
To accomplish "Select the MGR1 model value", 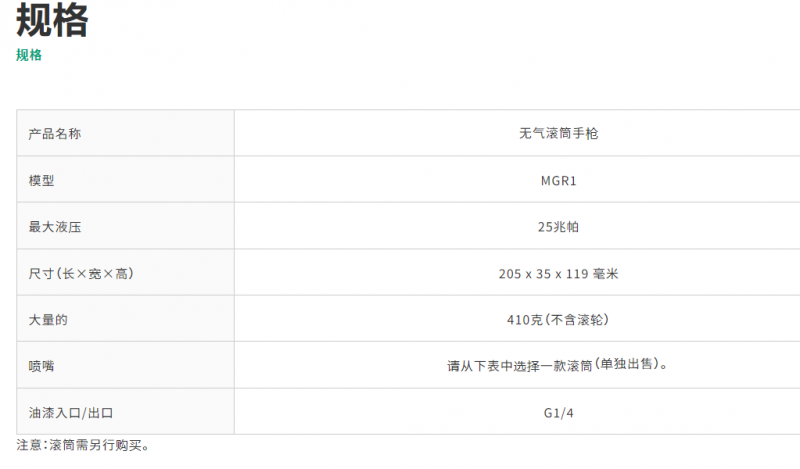I will pos(558,181).
